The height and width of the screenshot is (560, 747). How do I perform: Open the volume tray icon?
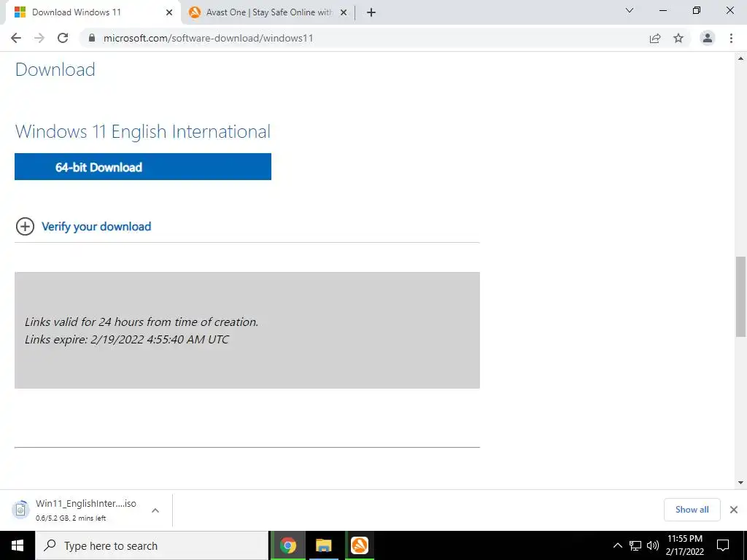coord(653,545)
